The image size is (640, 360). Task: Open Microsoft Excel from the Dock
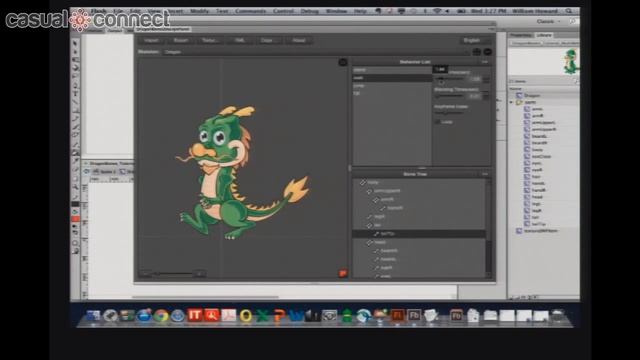pos(262,316)
